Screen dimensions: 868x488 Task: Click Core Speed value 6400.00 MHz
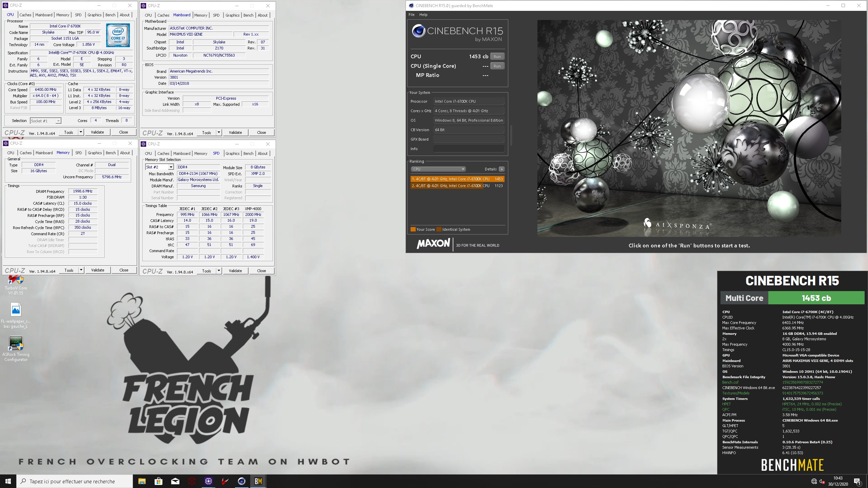[x=46, y=89]
